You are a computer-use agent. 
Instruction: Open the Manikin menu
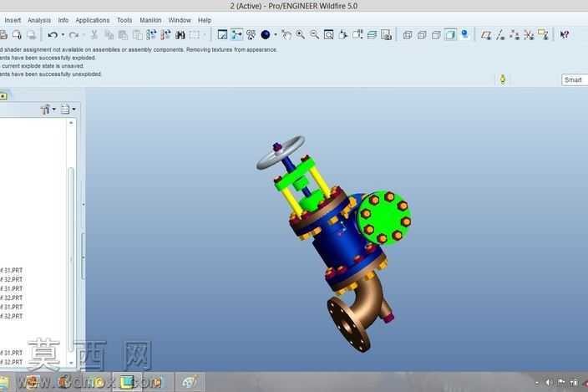(150, 20)
